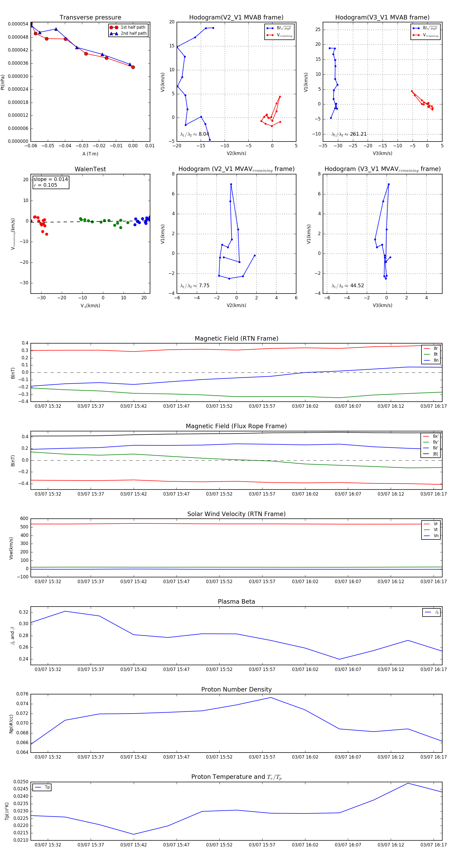
Task: Click the 'V_A(km/s)' x-axis label of WalenTest
Action: (90, 306)
